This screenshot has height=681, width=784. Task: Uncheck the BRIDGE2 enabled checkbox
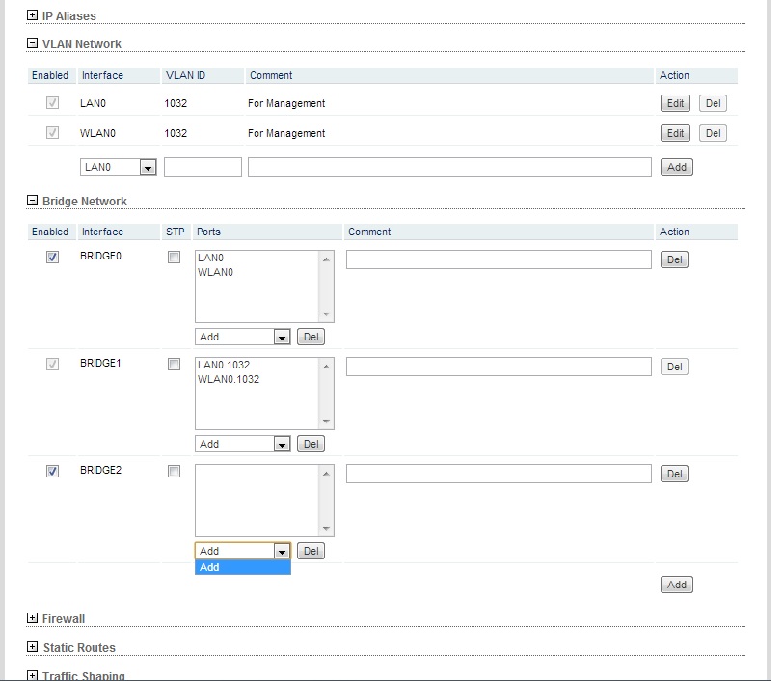(x=52, y=472)
